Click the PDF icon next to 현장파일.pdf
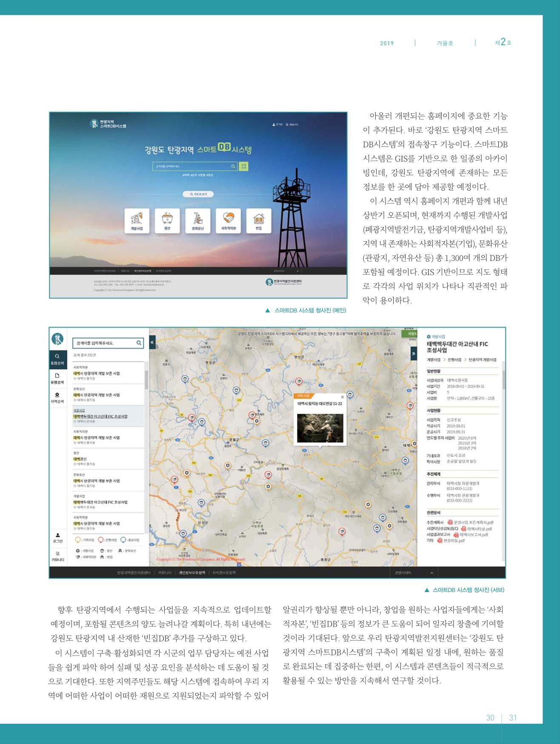Image resolution: width=560 pixels, height=744 pixels. click(x=440, y=541)
